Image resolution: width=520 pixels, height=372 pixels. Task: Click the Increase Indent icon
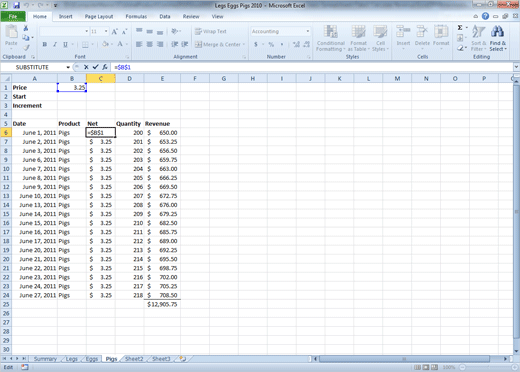(185, 44)
